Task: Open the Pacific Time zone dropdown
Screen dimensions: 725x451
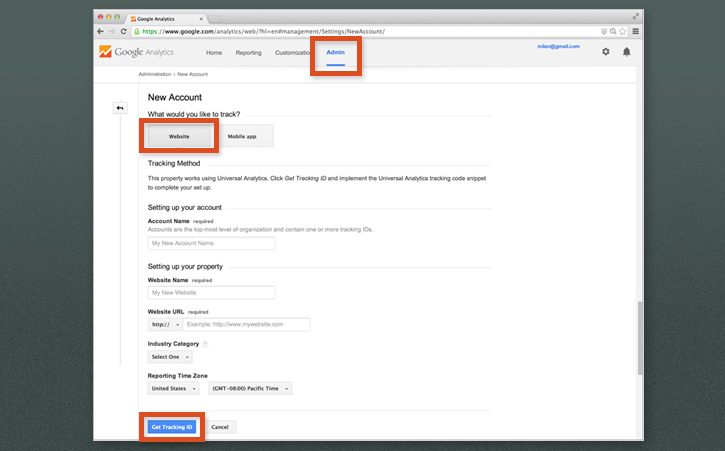Action: [250, 388]
